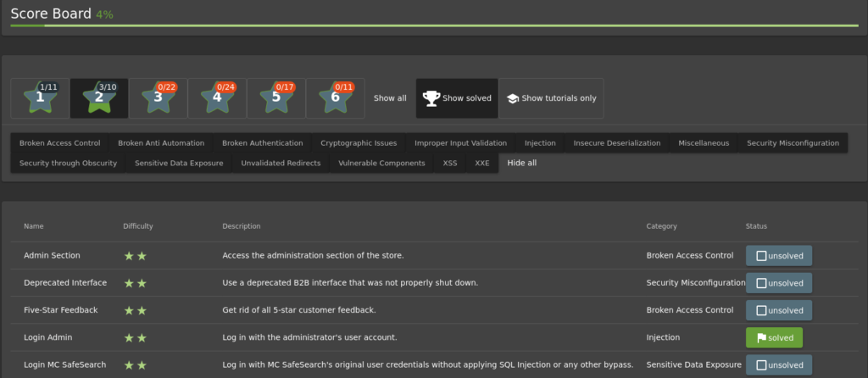Toggle Improper Input Validation category filter
The image size is (868, 378).
pos(460,142)
